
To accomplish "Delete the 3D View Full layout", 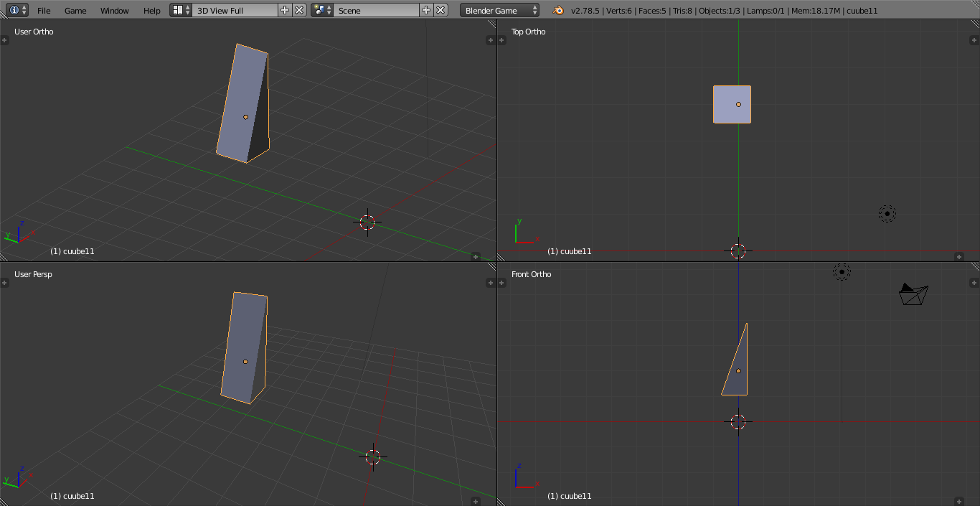I will (299, 11).
